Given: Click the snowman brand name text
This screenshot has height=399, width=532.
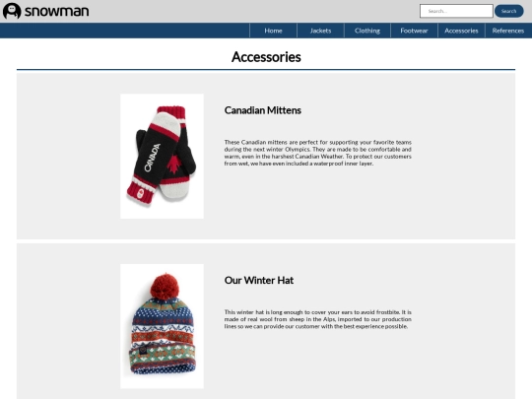Looking at the screenshot, I should click(x=57, y=11).
